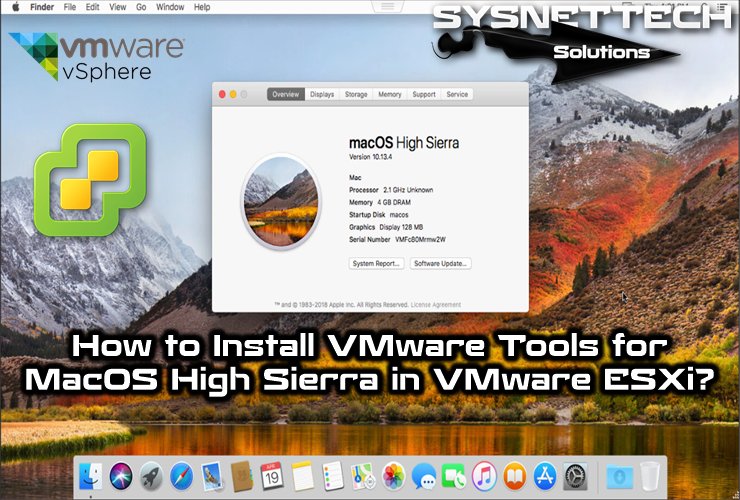Viewport: 740px width, 500px height.
Task: Open iBooks in the dock
Action: [x=514, y=476]
